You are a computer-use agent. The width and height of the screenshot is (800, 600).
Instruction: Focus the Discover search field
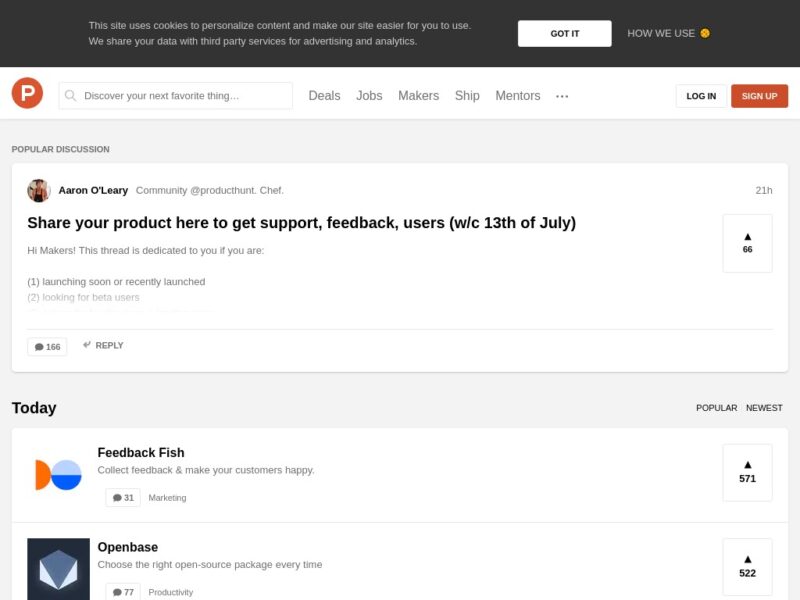click(176, 96)
